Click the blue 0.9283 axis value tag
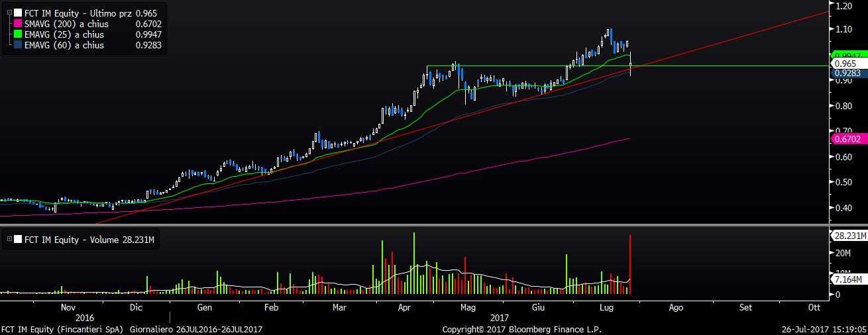 [847, 73]
